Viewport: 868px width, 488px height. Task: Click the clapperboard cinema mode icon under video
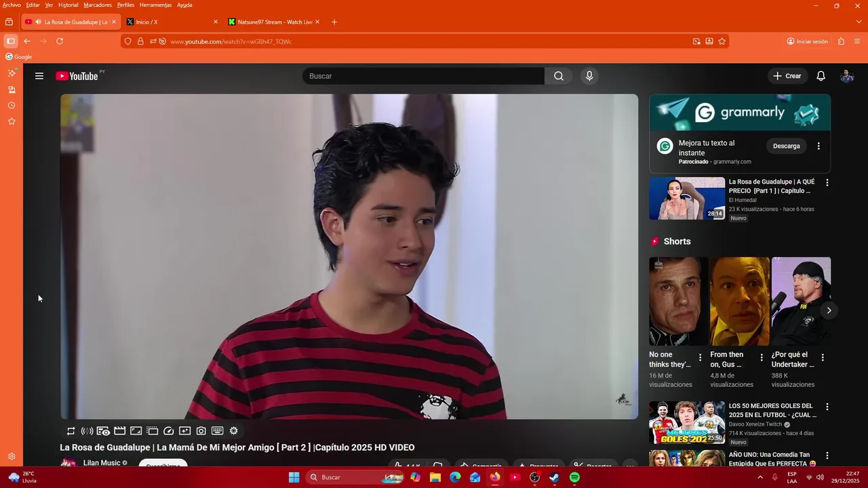[119, 431]
